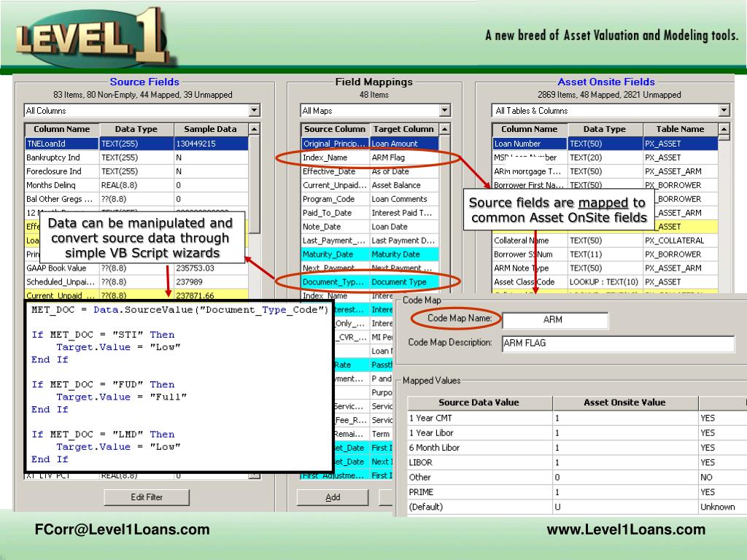Image resolution: width=747 pixels, height=560 pixels.
Task: Select the ARM Note Type asset field row
Action: 605,268
